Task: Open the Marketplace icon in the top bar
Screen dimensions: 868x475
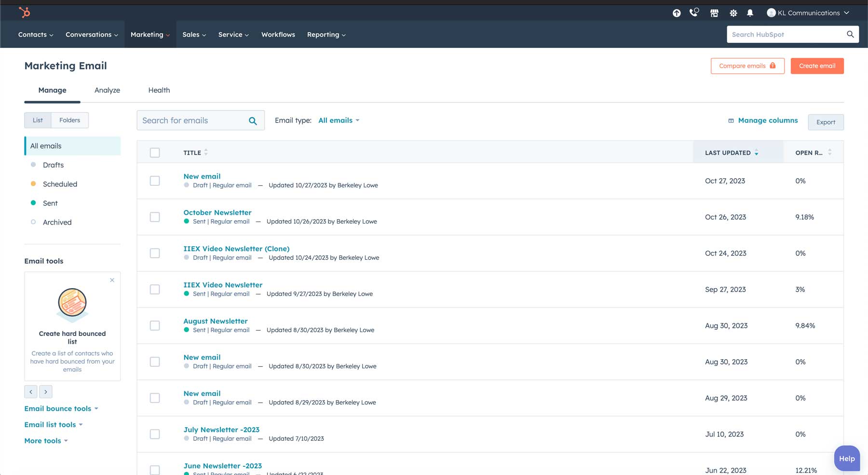Action: tap(714, 13)
